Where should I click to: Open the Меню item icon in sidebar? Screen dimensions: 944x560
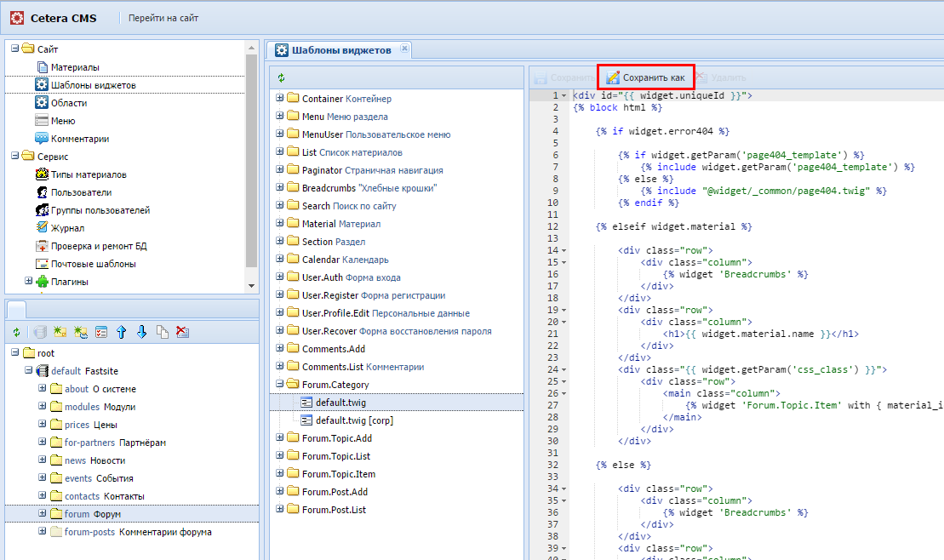tap(42, 121)
